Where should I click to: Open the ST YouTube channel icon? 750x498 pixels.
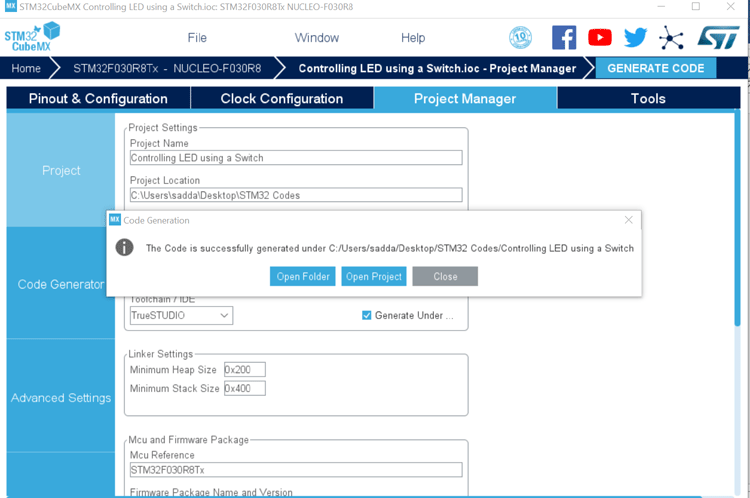click(600, 37)
